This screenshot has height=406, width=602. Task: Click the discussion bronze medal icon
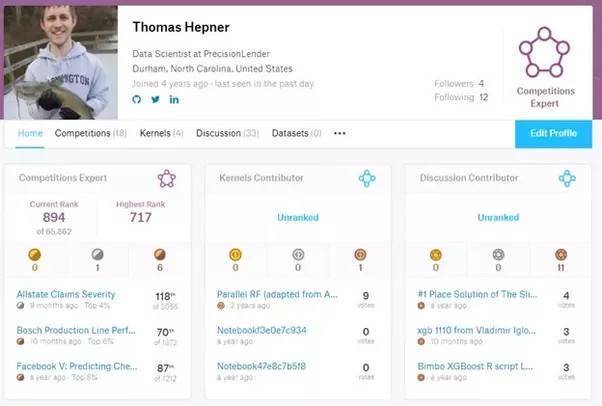561,255
